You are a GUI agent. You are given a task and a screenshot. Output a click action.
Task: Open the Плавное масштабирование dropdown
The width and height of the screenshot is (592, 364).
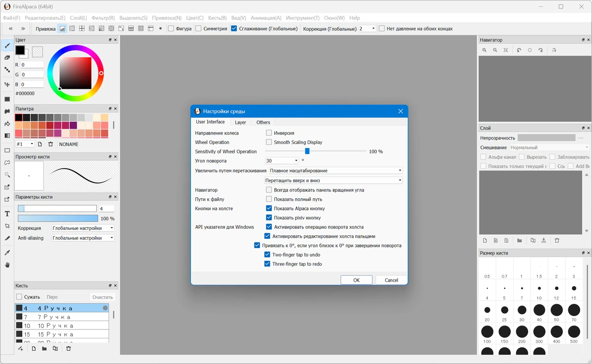point(336,171)
